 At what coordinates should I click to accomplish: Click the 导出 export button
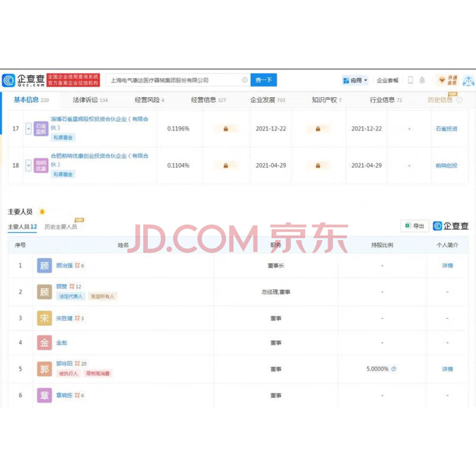pos(415,226)
